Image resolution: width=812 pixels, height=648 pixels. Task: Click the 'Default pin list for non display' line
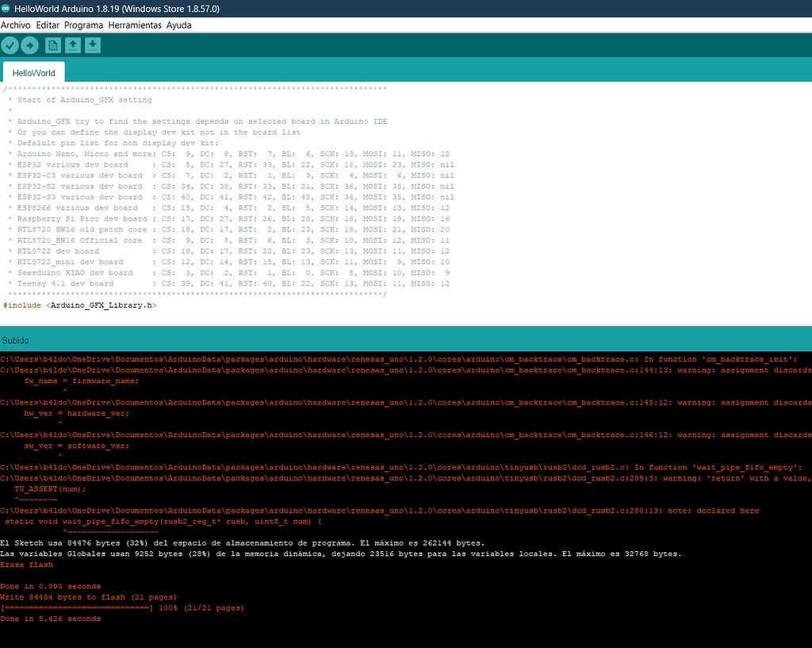113,143
